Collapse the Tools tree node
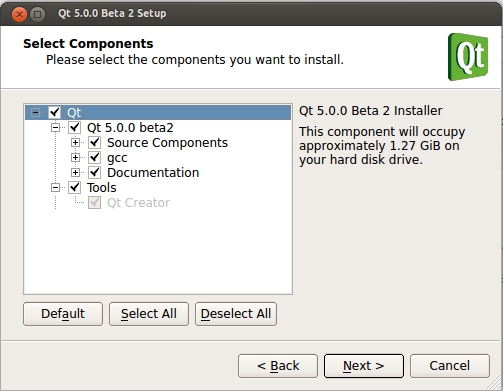The image size is (503, 391). point(55,187)
